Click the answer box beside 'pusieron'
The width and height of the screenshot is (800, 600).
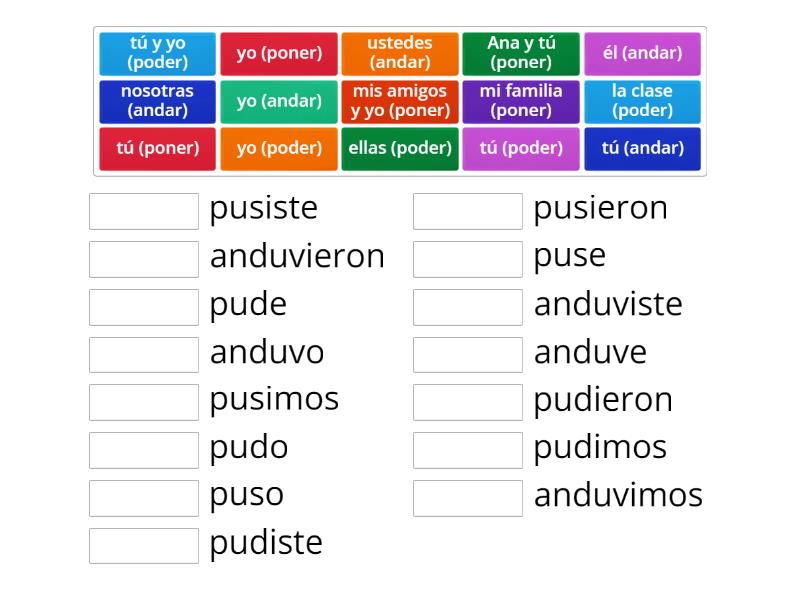pos(468,210)
